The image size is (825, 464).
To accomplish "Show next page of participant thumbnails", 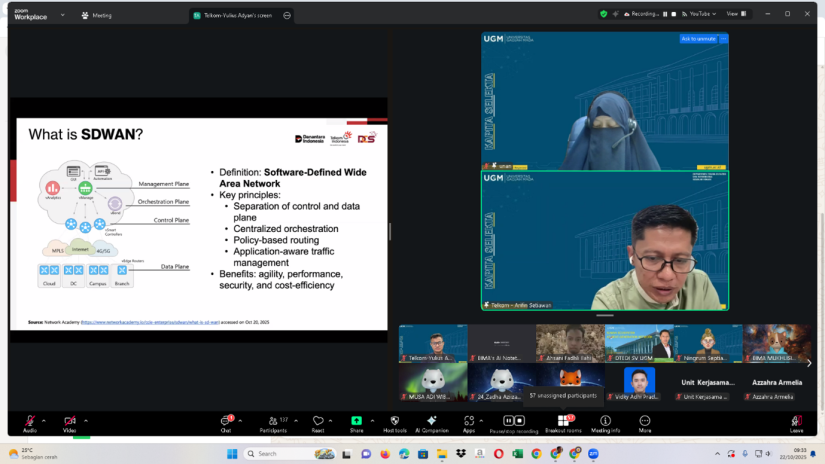I will click(x=809, y=363).
